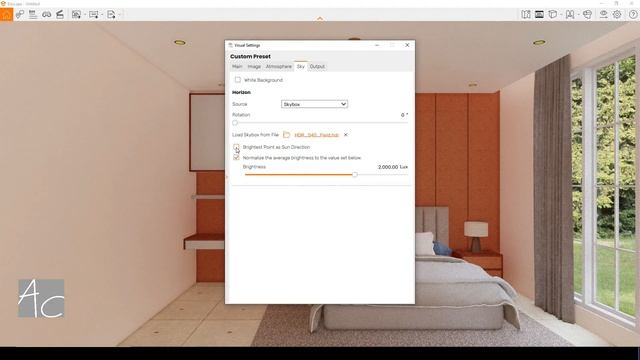Open Visual Settings eye icon in toolbar

click(603, 15)
